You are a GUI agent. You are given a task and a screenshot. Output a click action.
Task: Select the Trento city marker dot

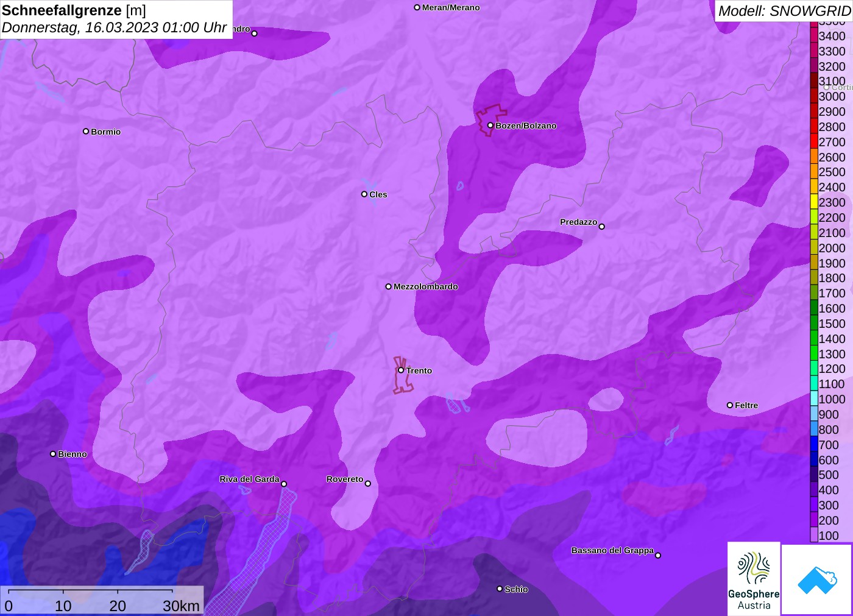[401, 370]
